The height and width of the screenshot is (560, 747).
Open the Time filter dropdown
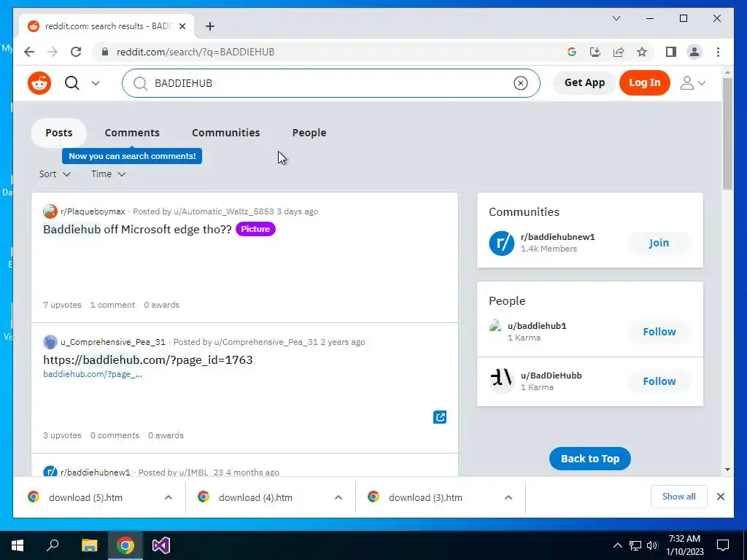pyautogui.click(x=109, y=174)
